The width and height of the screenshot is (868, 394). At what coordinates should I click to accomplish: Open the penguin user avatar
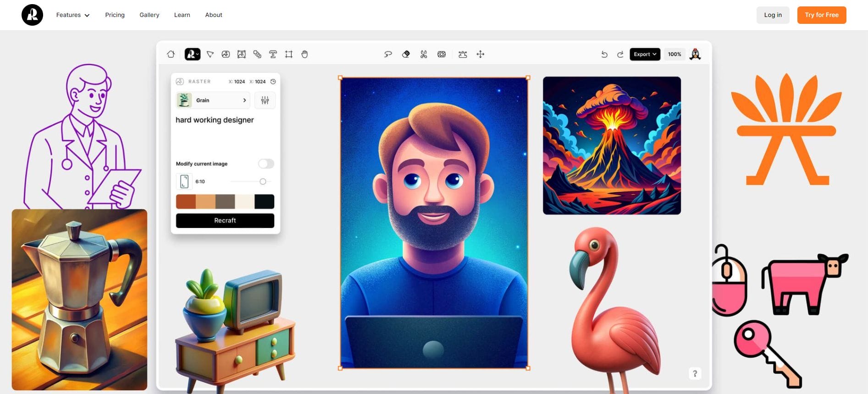(695, 54)
